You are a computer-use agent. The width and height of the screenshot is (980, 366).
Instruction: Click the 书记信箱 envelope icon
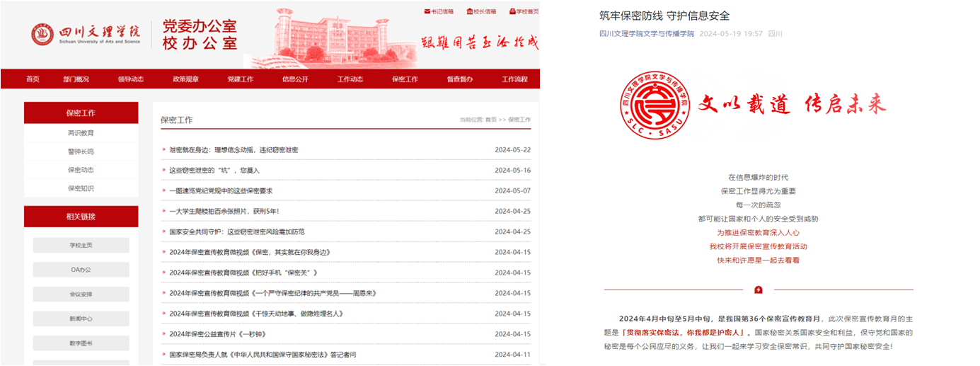(x=427, y=11)
